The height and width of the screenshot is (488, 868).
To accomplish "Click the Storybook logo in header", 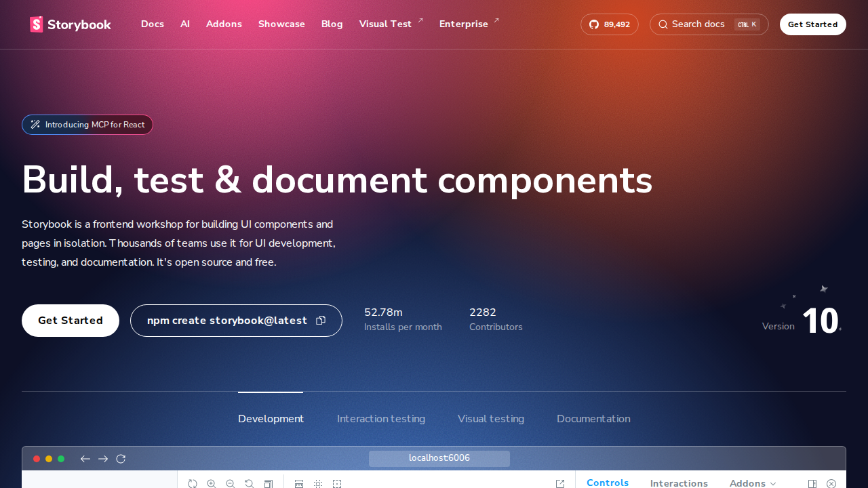I will 71,24.
